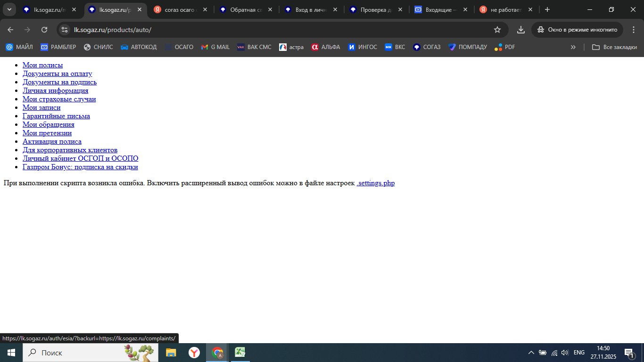The image size is (644, 362).
Task: Open the Chrome downloads icon
Action: tap(521, 30)
